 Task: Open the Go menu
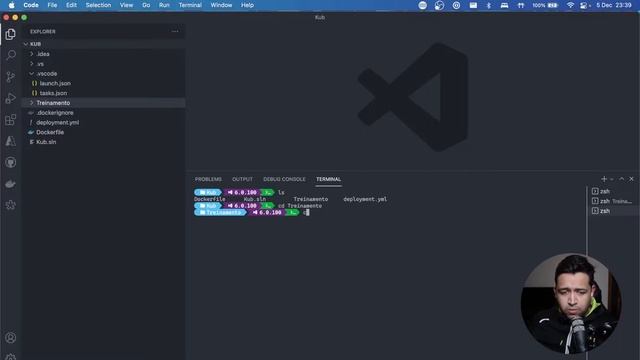pos(146,5)
